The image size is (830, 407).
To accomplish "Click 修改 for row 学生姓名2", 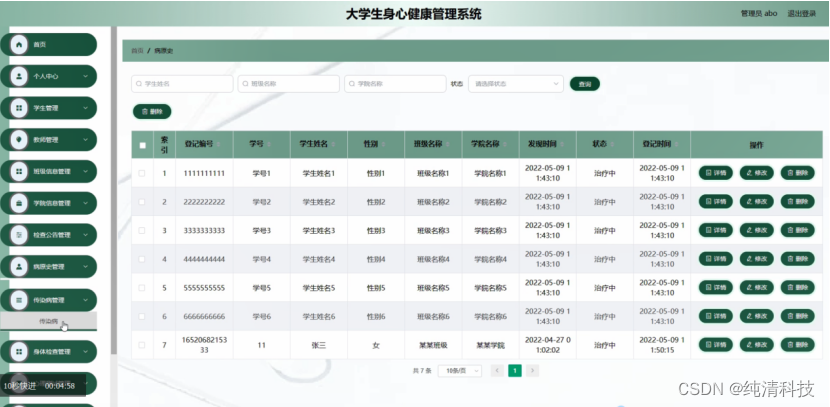I will pyautogui.click(x=756, y=201).
